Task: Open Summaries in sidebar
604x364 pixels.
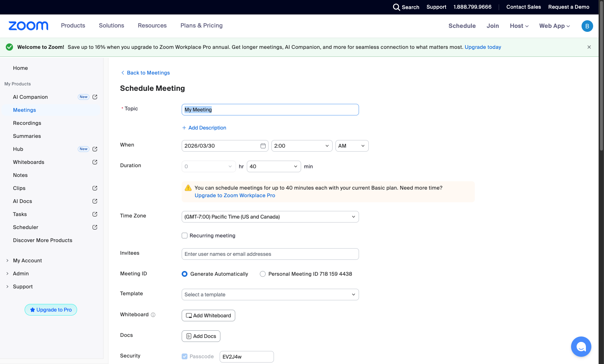Action: 27,136
